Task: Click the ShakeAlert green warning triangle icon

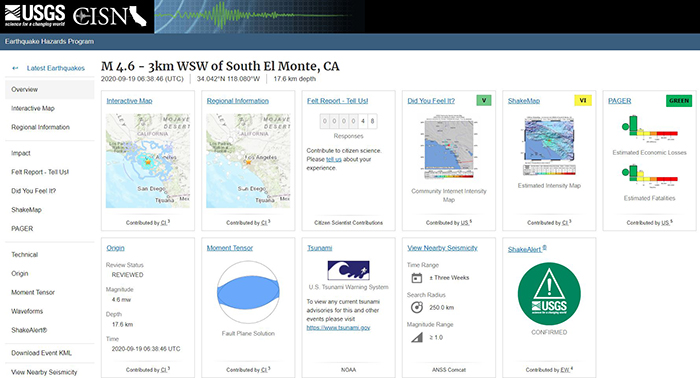Action: pyautogui.click(x=549, y=294)
